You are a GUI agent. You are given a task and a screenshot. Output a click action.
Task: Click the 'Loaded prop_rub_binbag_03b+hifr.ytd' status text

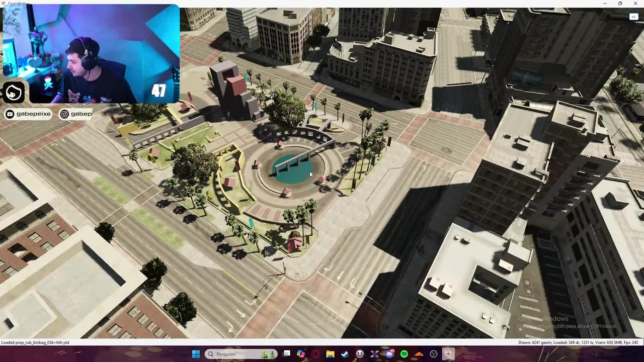click(x=35, y=342)
